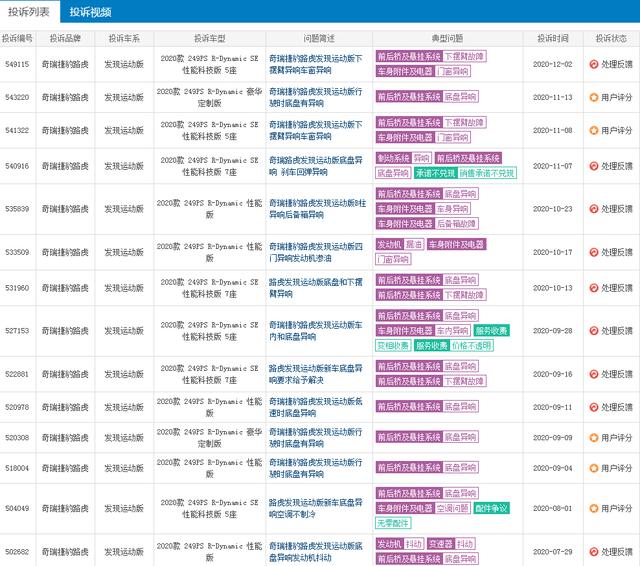640x566 pixels.
Task: Click the 处理反馈 icon in row 540916
Action: coord(594,166)
